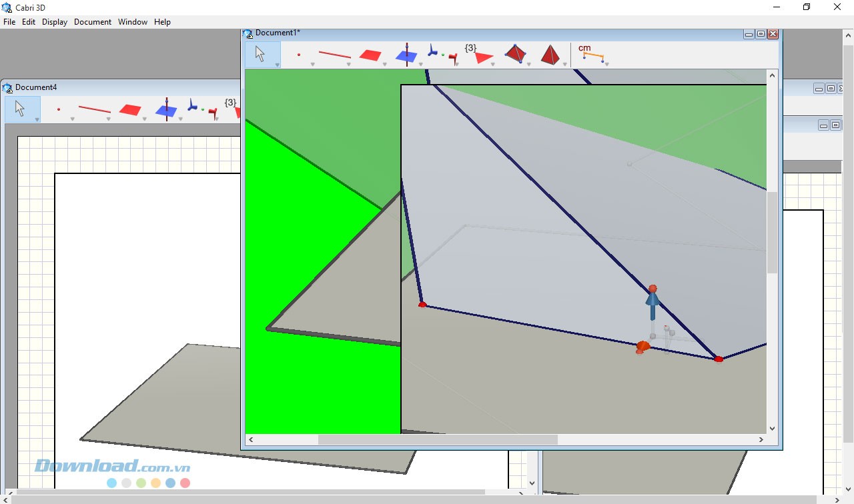Viewport: 854px width, 504px height.
Task: Select the Tetrahedron polyhedron tool in Document1
Action: coord(515,54)
